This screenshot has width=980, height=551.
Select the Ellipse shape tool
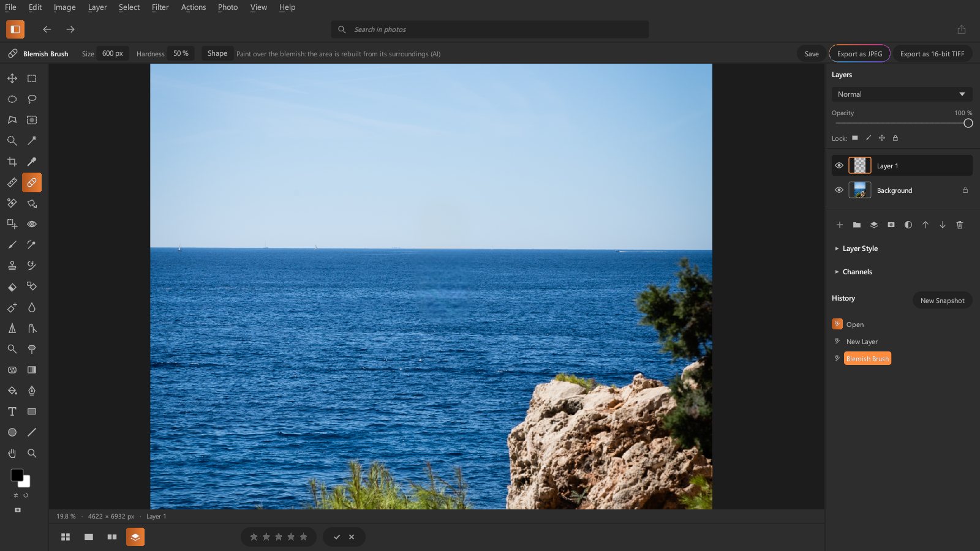12,432
